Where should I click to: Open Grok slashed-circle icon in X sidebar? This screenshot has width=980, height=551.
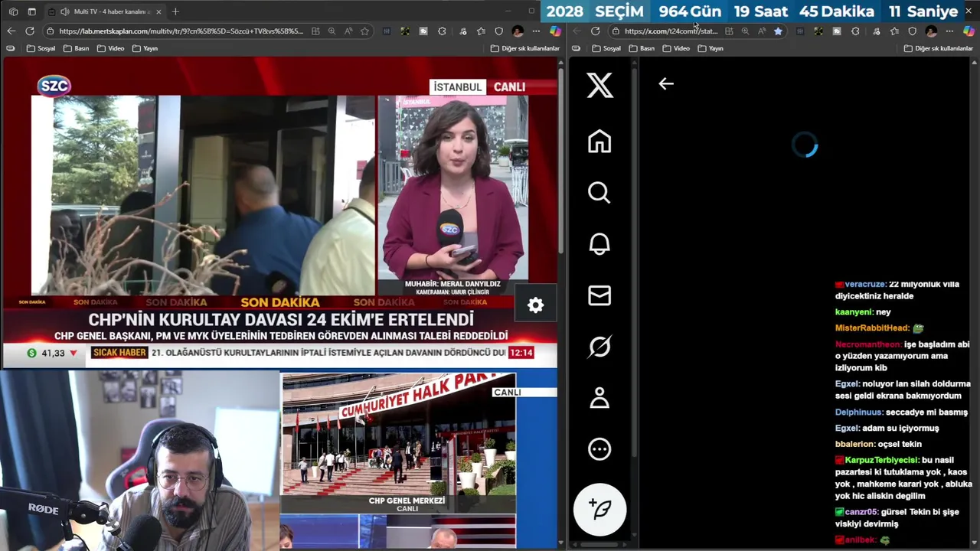tap(599, 347)
